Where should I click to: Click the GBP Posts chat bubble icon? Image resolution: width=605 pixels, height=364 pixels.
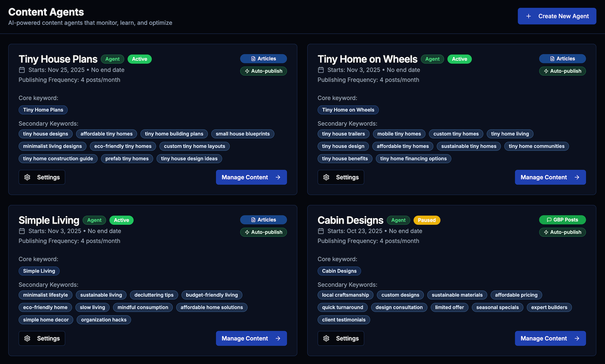click(x=549, y=220)
